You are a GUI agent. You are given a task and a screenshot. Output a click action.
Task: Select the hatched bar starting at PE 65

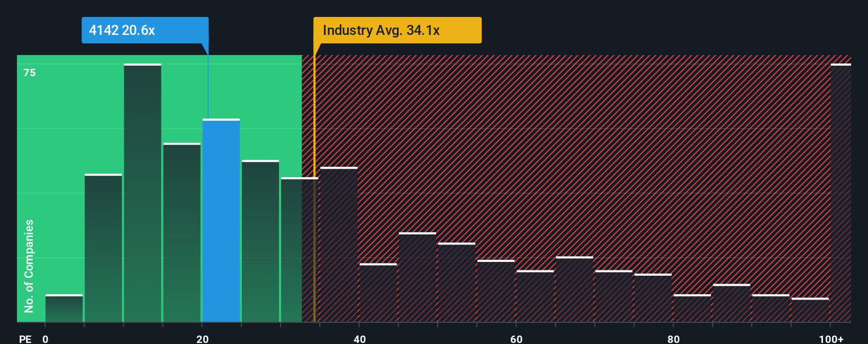click(574, 289)
